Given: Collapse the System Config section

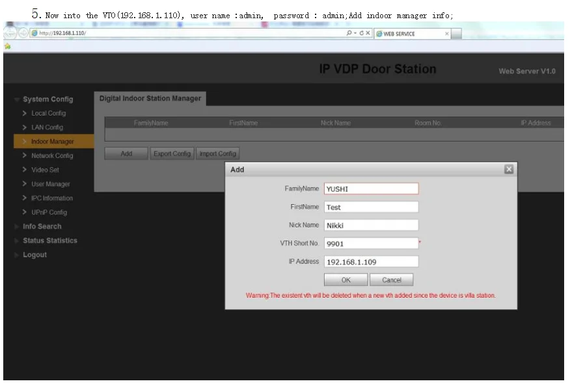Looking at the screenshot, I should pos(48,99).
